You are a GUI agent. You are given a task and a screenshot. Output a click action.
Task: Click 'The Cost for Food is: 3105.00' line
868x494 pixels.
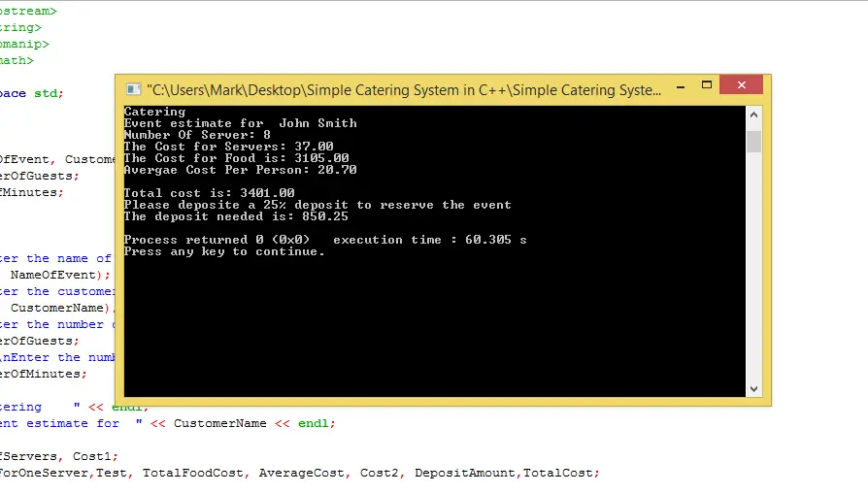click(x=236, y=158)
